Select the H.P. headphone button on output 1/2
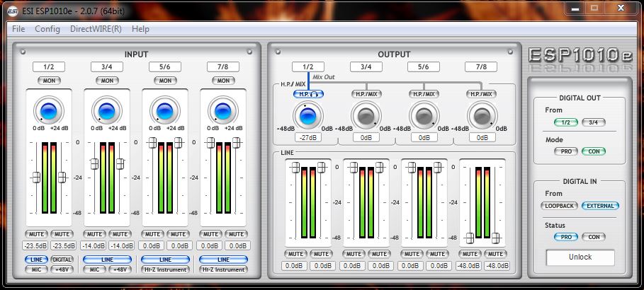 308,94
